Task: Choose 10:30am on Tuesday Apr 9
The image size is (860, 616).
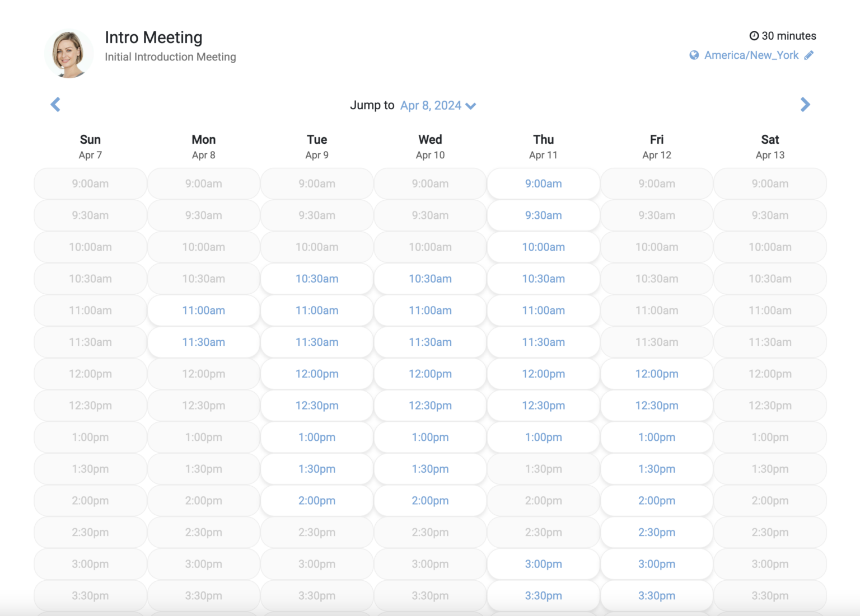Action: pos(316,279)
